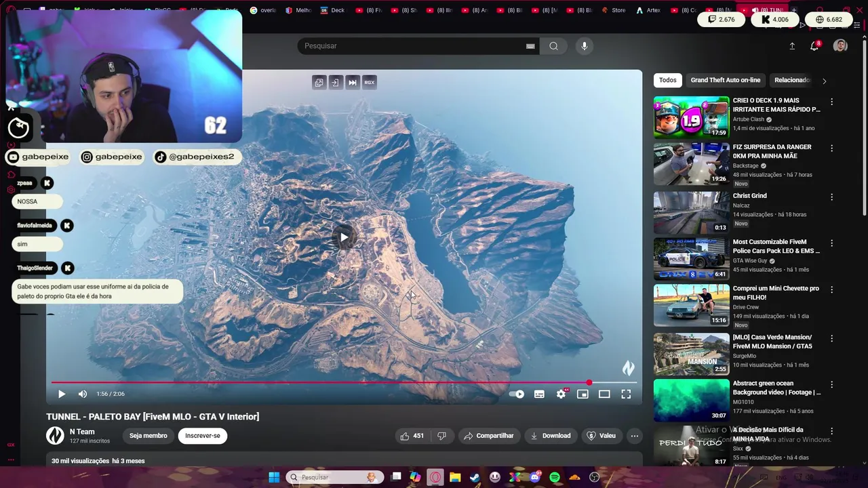Play the video with the player play button
868x488 pixels.
tap(62, 394)
